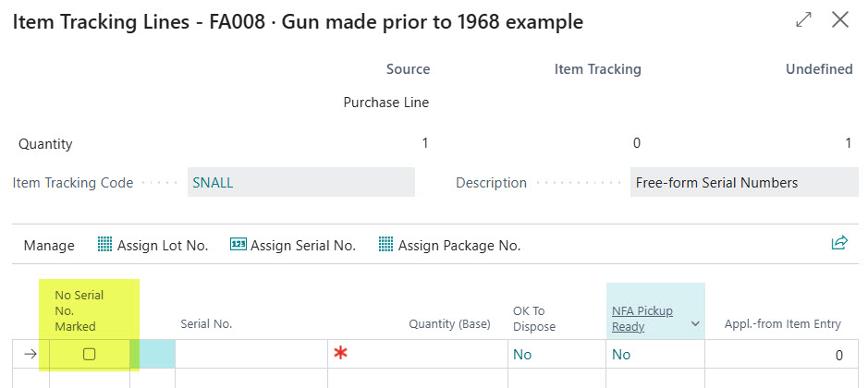Viewport: 868px width, 388px height.
Task: Click the NFA Pickup Ready No value
Action: point(621,355)
